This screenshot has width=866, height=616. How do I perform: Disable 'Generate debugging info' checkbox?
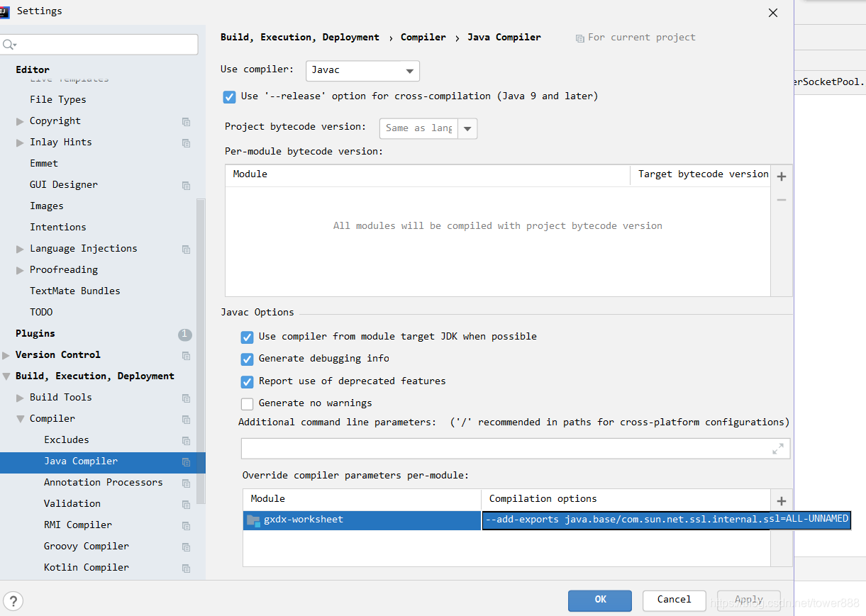click(247, 359)
